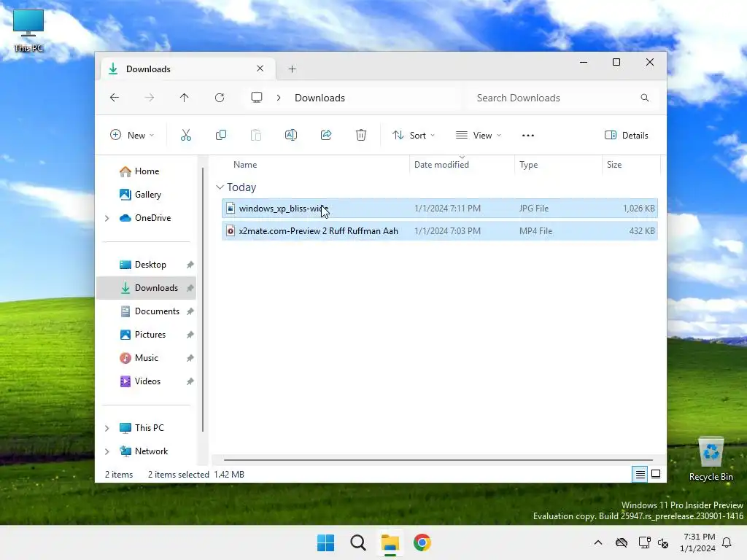The width and height of the screenshot is (747, 560).
Task: Click Downloads in address bar
Action: point(320,98)
